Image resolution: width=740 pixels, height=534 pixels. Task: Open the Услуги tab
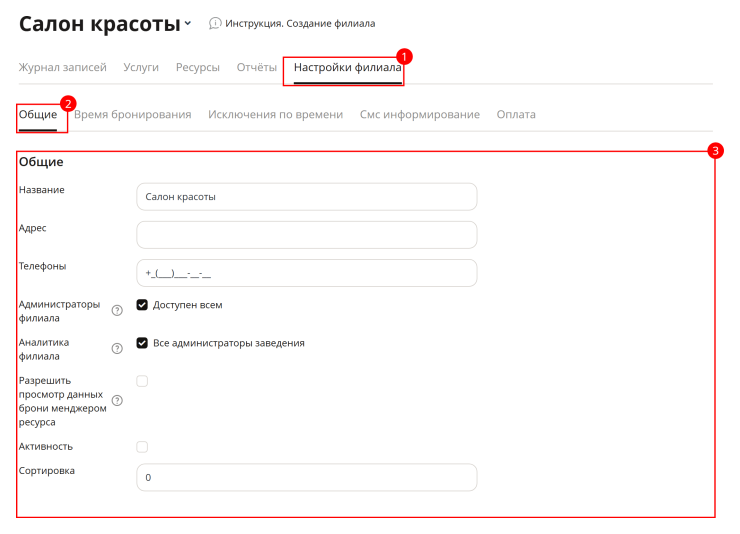pyautogui.click(x=141, y=67)
